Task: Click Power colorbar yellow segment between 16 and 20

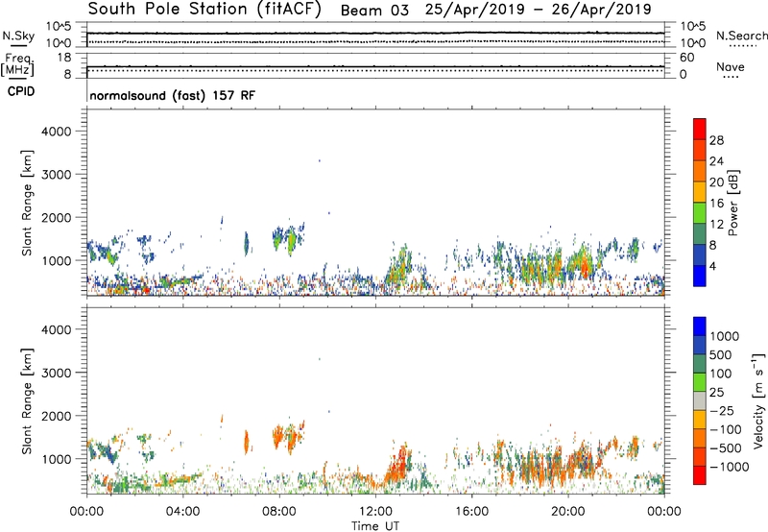Action: 700,192
